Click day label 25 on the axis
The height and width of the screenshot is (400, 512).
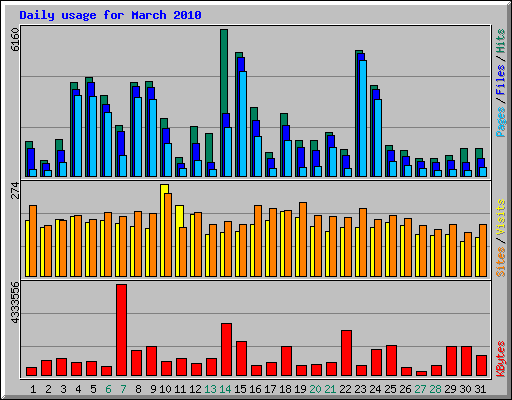point(390,389)
